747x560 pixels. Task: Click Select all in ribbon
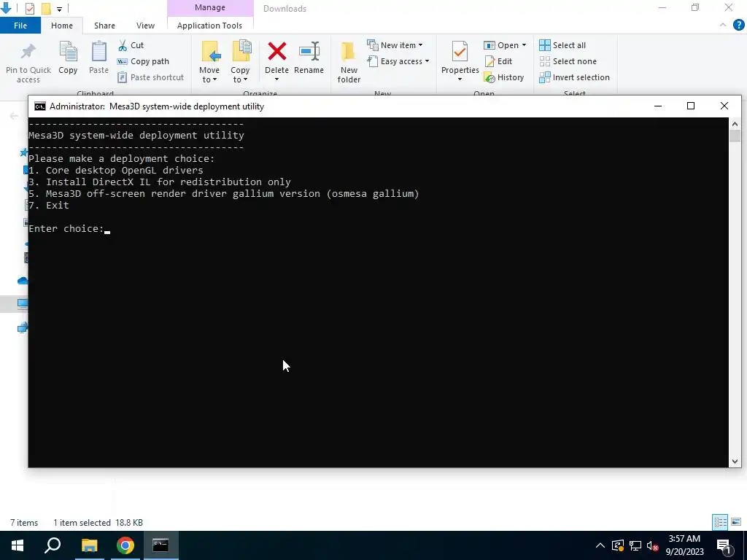pos(562,45)
